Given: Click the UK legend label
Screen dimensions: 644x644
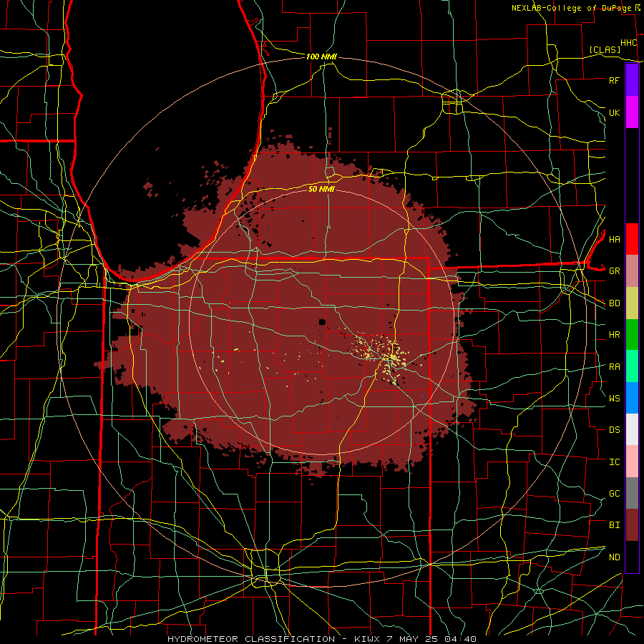Looking at the screenshot, I should [614, 112].
